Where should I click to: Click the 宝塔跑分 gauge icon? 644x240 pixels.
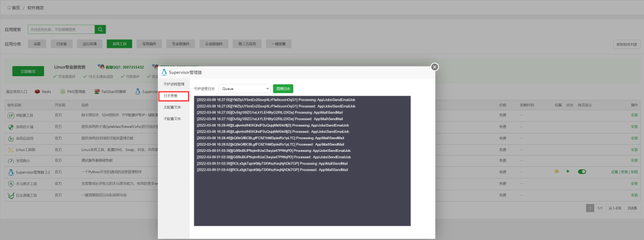tap(11, 161)
